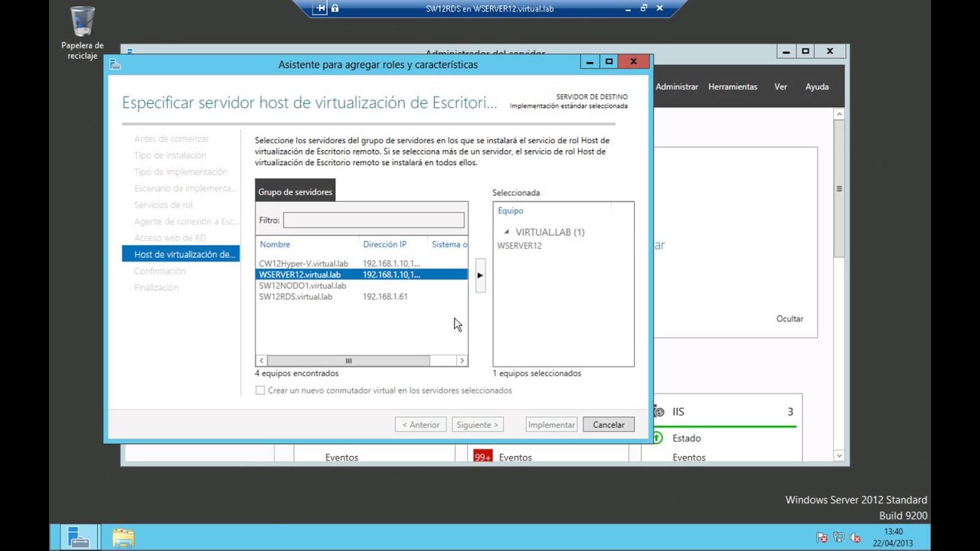Click 'Tipo de implementación' wizard step
This screenshot has height=551, width=980.
(x=181, y=172)
